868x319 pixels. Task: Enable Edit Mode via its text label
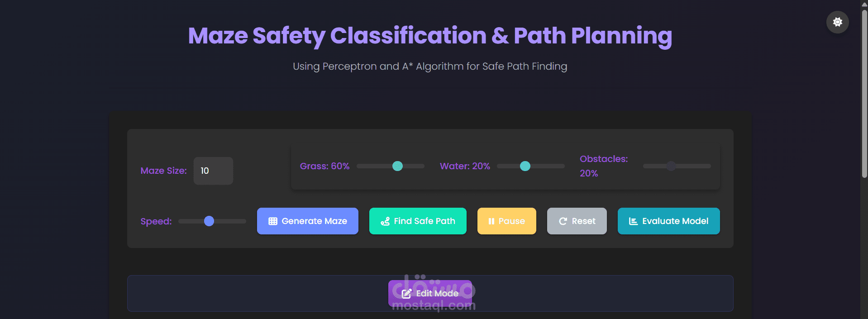click(437, 294)
